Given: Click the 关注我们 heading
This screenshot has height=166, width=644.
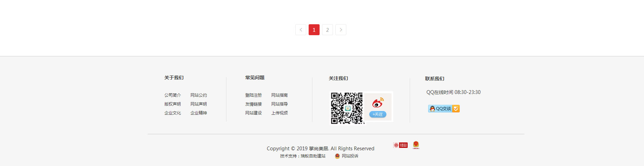Looking at the screenshot, I should coord(338,79).
